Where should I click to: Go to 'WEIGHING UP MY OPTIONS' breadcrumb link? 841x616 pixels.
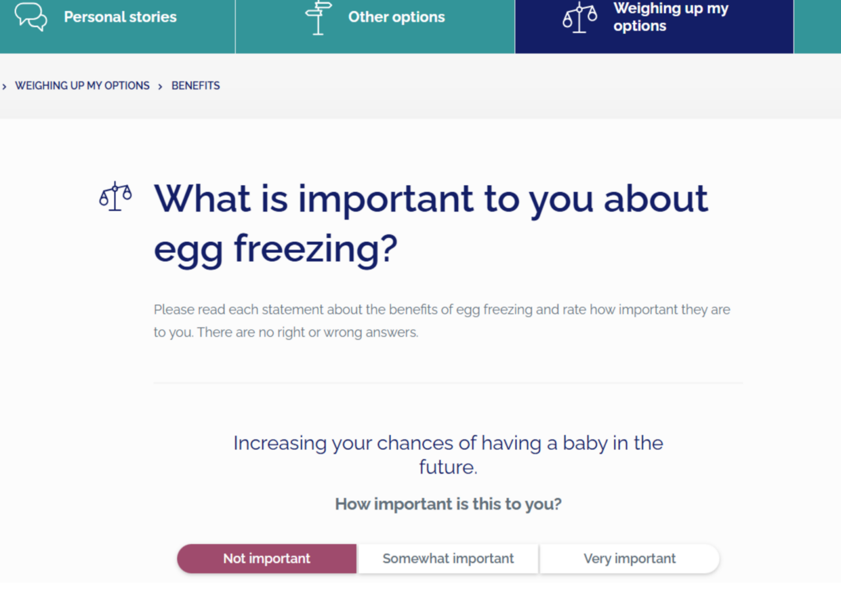[x=82, y=86]
